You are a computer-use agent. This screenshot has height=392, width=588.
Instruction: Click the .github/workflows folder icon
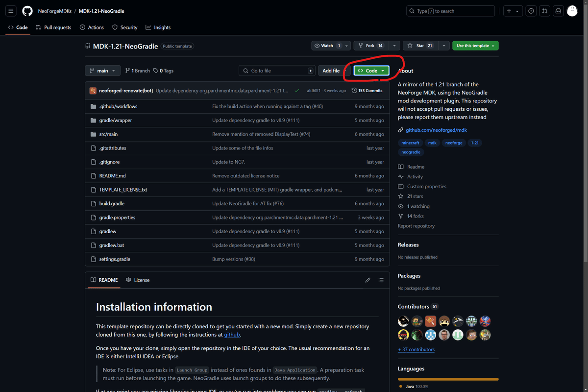(x=94, y=106)
